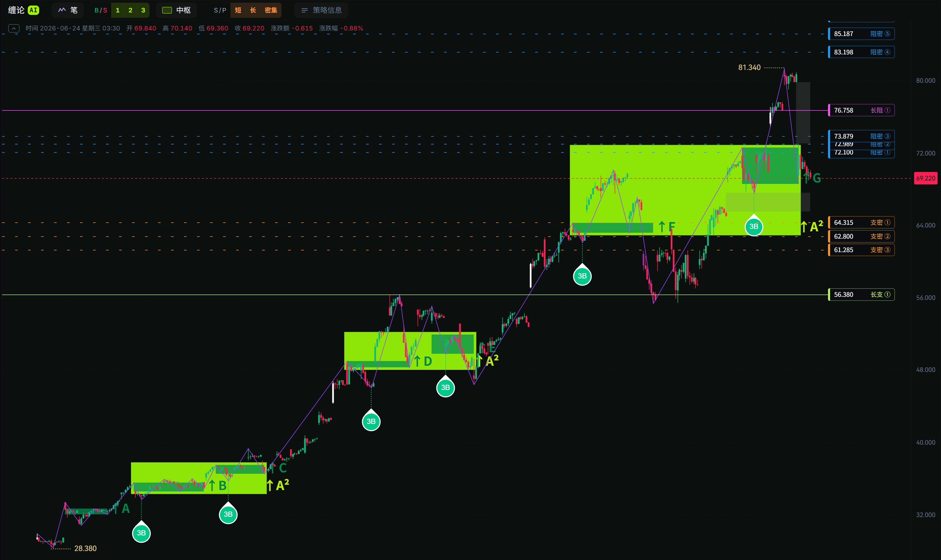Click the current price tag 69.220
The image size is (941, 560).
click(x=925, y=178)
